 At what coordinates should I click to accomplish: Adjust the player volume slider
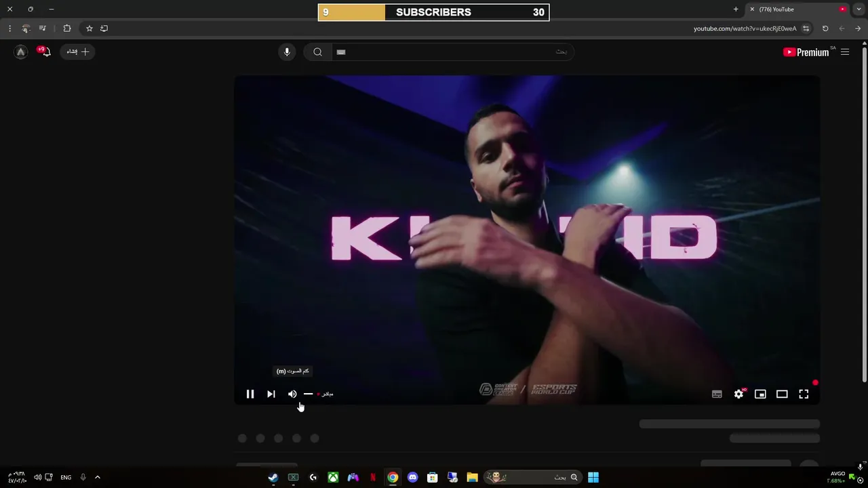[x=309, y=394]
